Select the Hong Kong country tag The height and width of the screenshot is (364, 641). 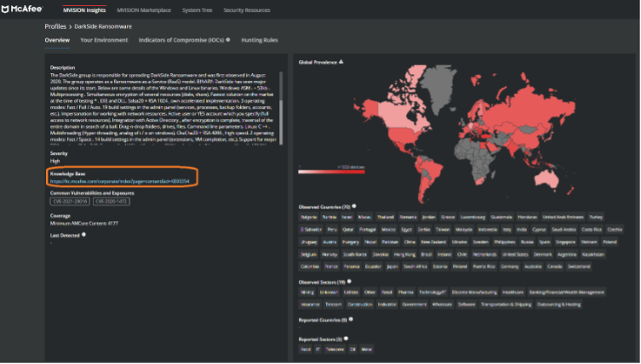point(404,254)
